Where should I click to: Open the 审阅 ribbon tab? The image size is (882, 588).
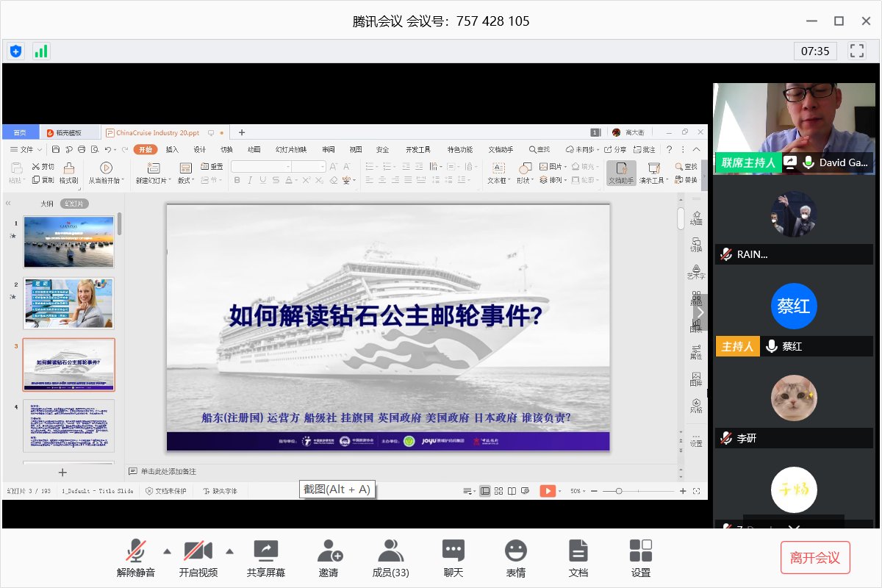click(329, 149)
